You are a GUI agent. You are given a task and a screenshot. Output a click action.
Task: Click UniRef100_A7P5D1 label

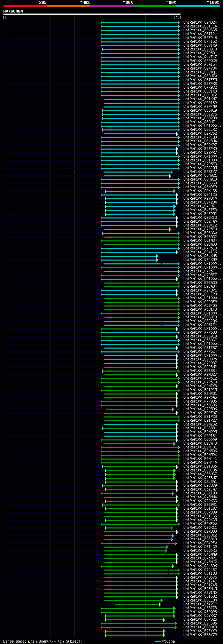(x=200, y=53)
